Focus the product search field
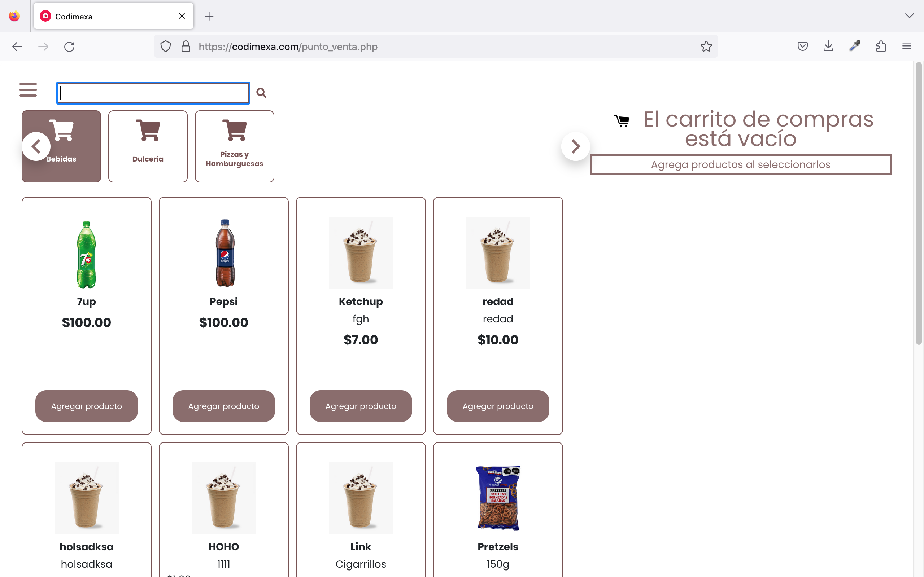The width and height of the screenshot is (924, 577). pos(153,93)
